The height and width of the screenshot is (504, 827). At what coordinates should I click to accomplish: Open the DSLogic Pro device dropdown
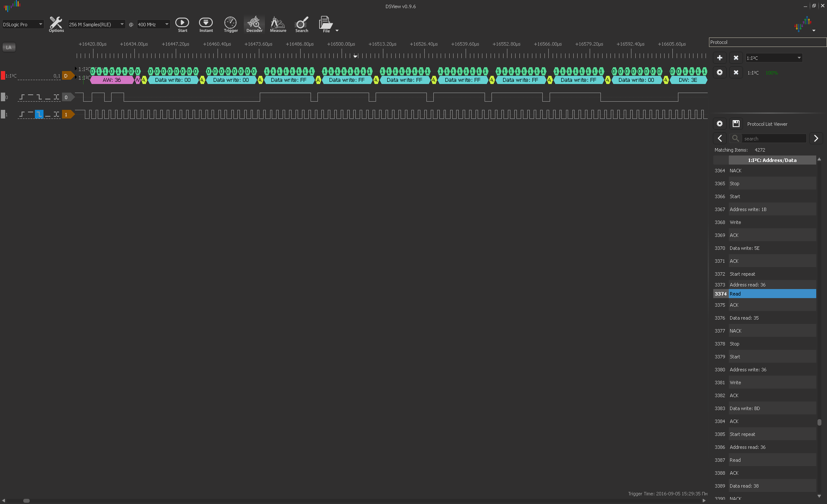click(23, 25)
